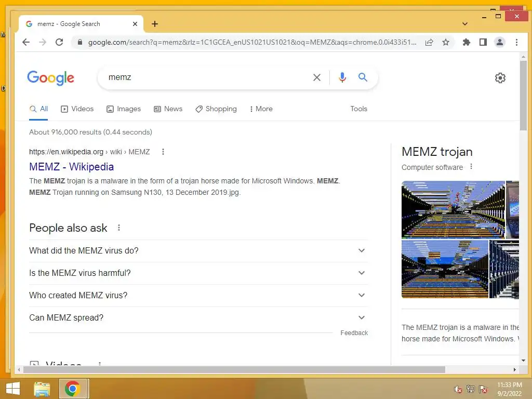532x399 pixels.
Task: Open the MEMZ - Wikipedia result link
Action: click(71, 167)
